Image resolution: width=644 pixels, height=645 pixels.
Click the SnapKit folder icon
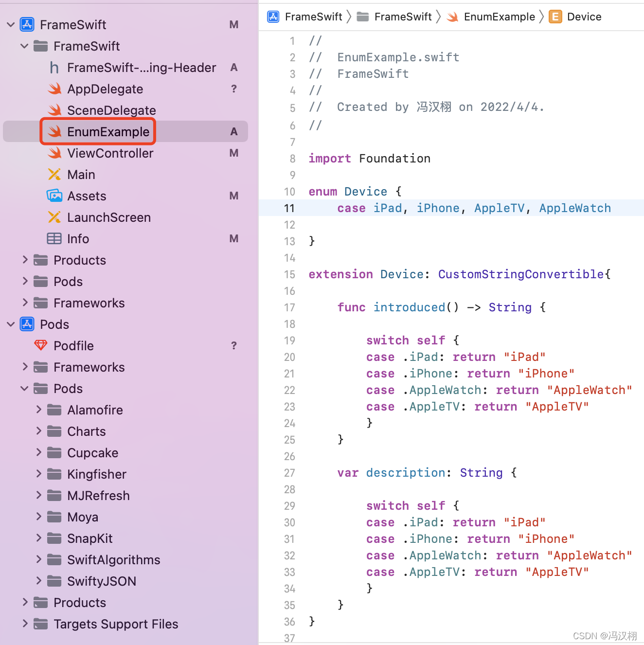pos(54,538)
